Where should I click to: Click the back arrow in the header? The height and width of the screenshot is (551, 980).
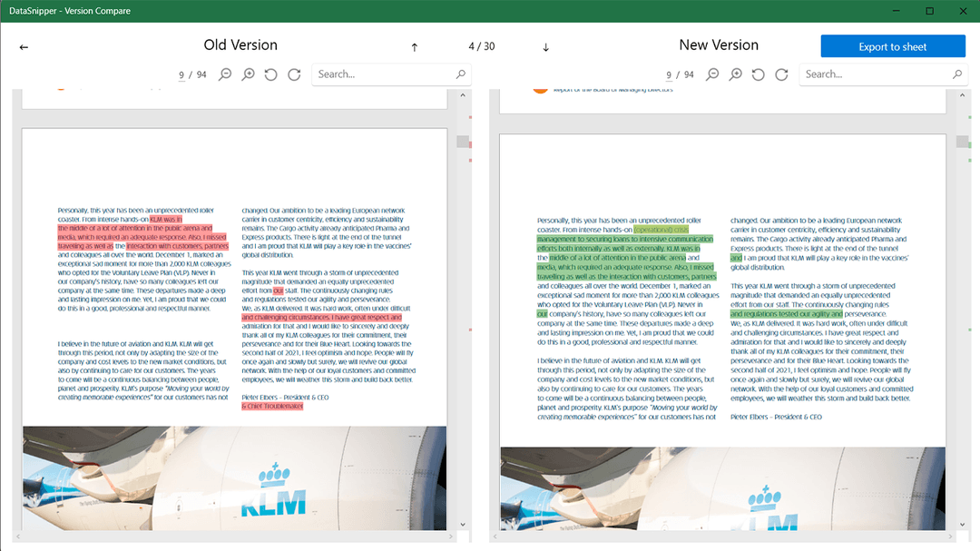point(24,47)
